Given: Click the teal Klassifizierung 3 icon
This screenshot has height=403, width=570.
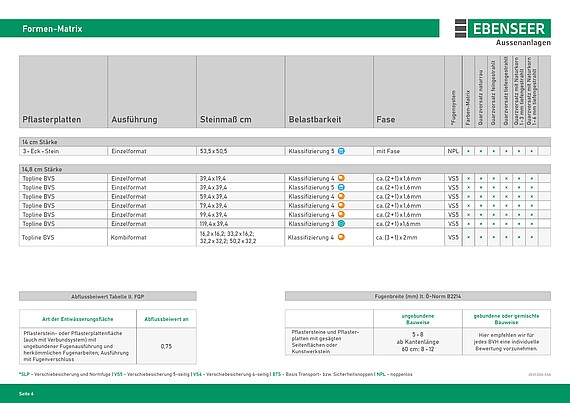Looking at the screenshot, I should 341,223.
